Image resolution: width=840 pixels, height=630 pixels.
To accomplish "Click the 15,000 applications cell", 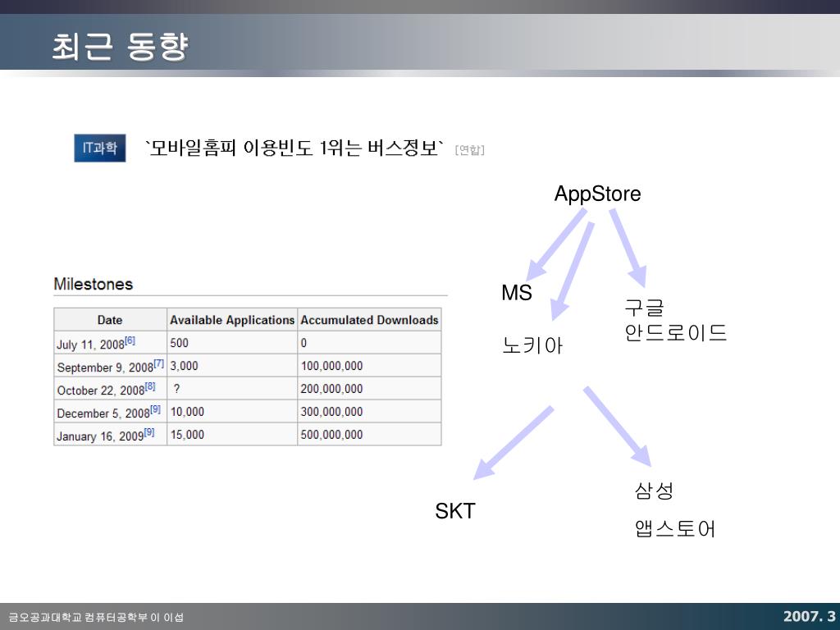I will (x=232, y=435).
